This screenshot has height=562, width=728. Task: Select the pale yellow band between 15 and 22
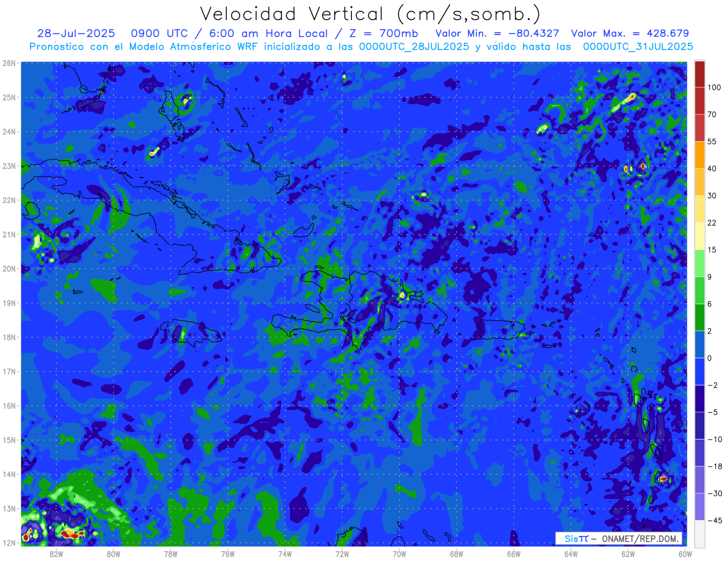[699, 235]
